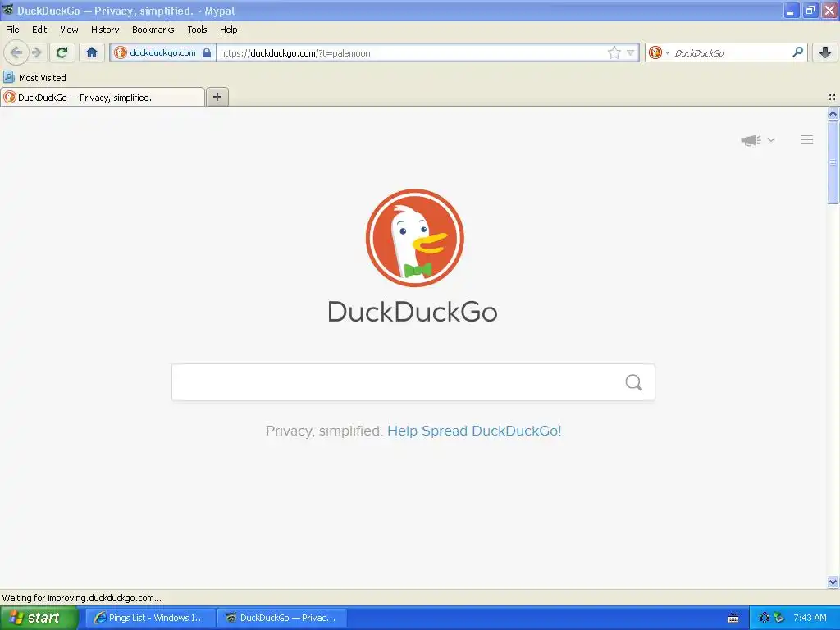Screen dimensions: 840x630
Task: Open URL history dropdown arrow
Action: tap(631, 52)
